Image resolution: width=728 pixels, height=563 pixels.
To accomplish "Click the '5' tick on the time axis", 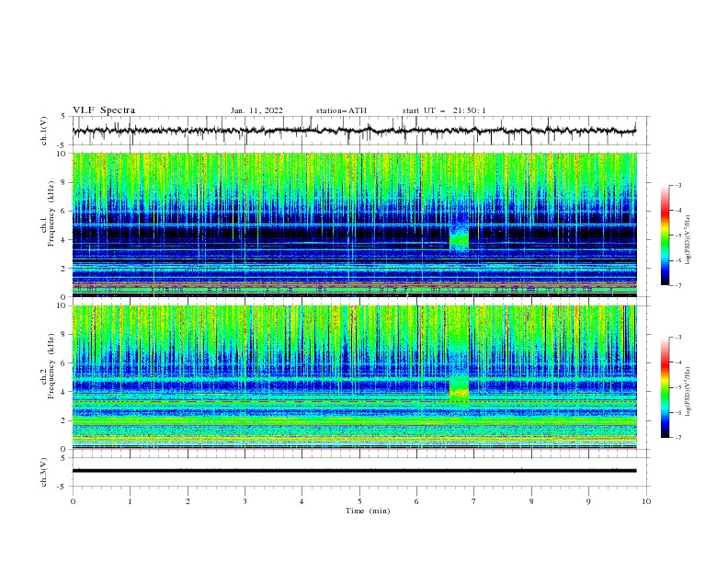I will pyautogui.click(x=359, y=501).
